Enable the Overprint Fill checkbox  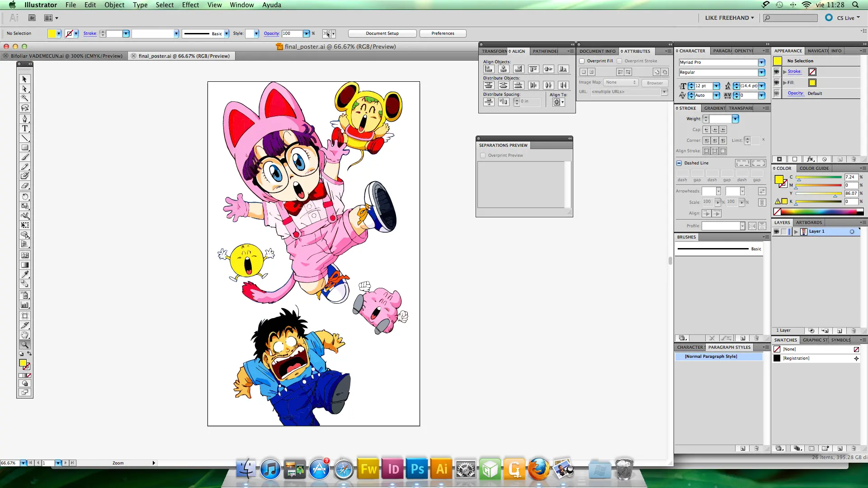(x=582, y=61)
